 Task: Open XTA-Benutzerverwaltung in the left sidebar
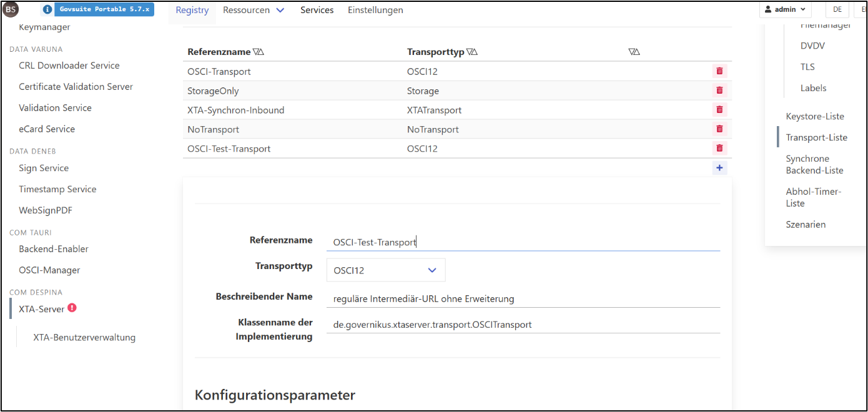(x=84, y=337)
